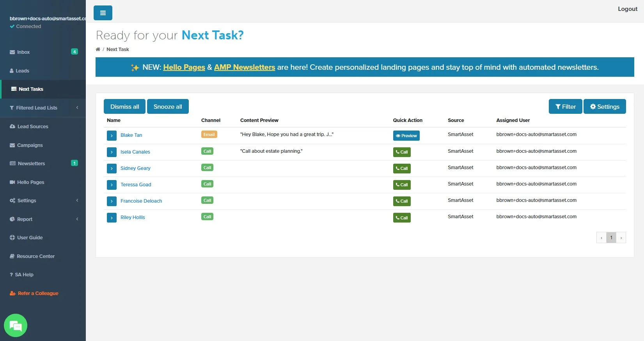Open the Hello Pages banner link
The height and width of the screenshot is (341, 644).
[184, 67]
